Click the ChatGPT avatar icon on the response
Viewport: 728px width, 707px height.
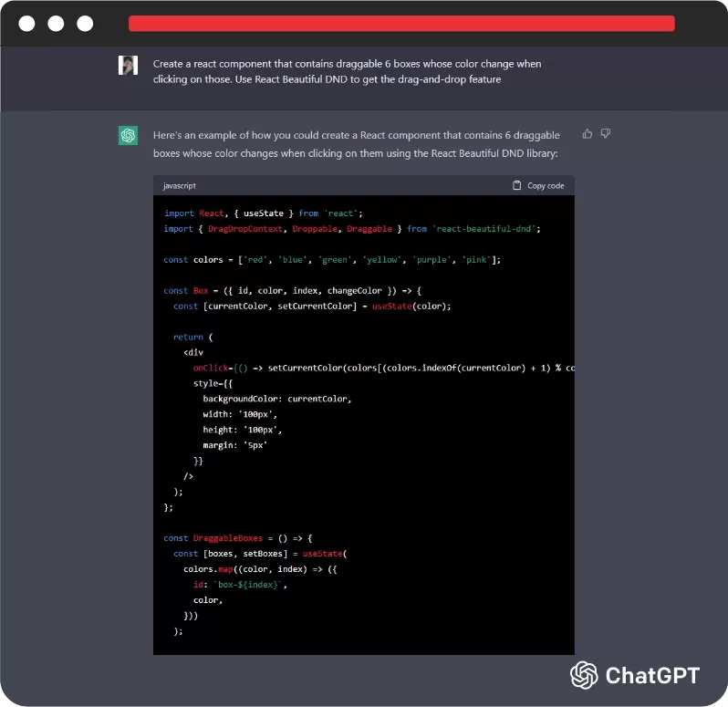128,136
